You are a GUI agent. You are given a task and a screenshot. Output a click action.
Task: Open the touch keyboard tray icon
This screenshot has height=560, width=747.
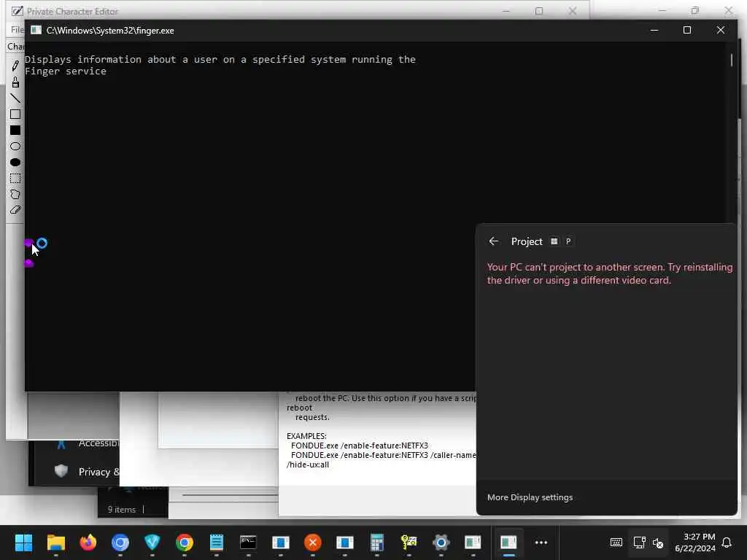616,542
